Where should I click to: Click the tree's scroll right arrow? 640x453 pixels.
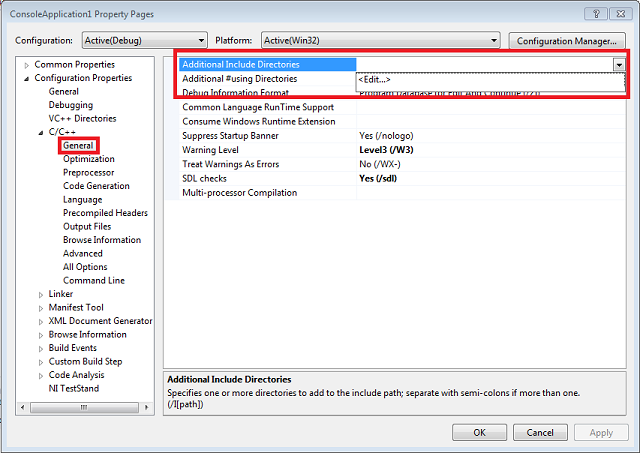(147, 407)
